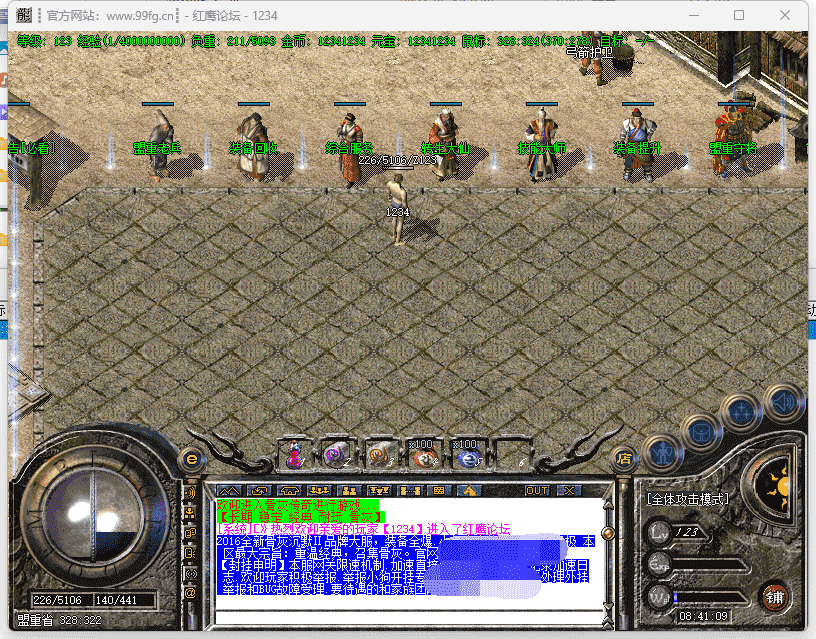Open the bag inventory round button

coord(702,432)
